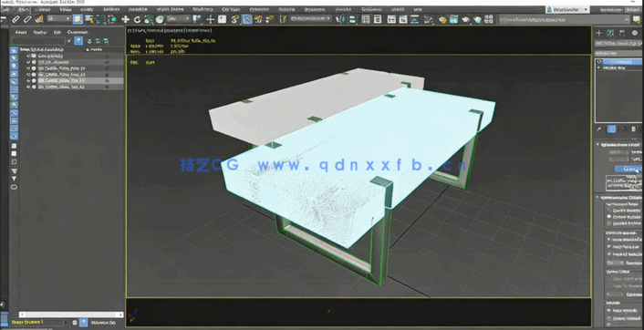Toggle the 3D Snaps button
The height and width of the screenshot is (330, 644).
tap(234, 19)
